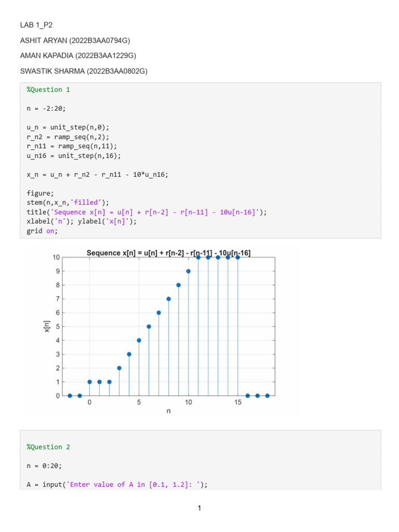399x532 pixels.
Task: Click the y-axis label 'x[n]'
Action: pyautogui.click(x=47, y=326)
